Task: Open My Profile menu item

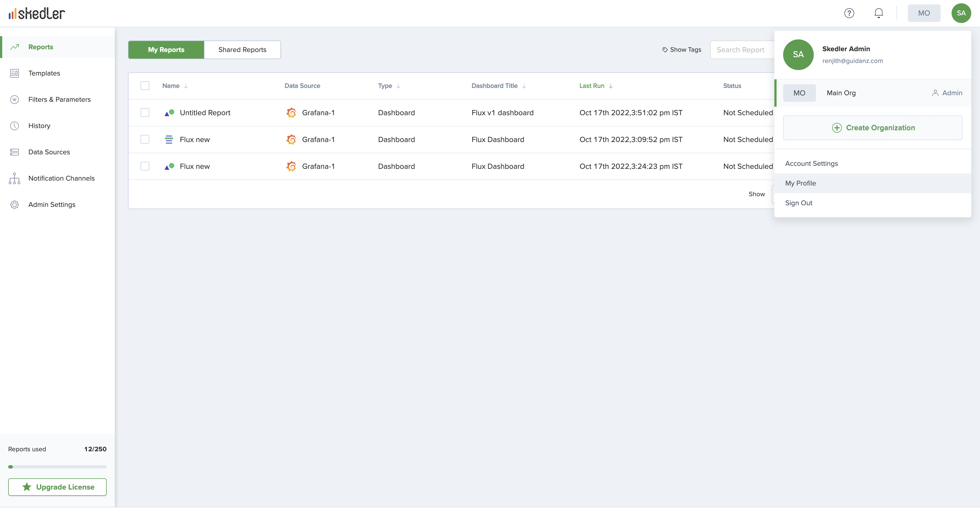Action: 800,183
